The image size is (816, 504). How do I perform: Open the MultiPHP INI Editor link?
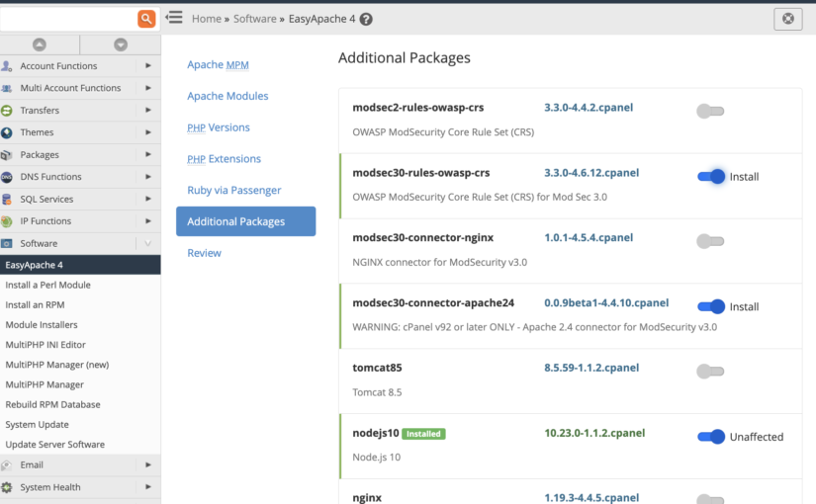(45, 344)
